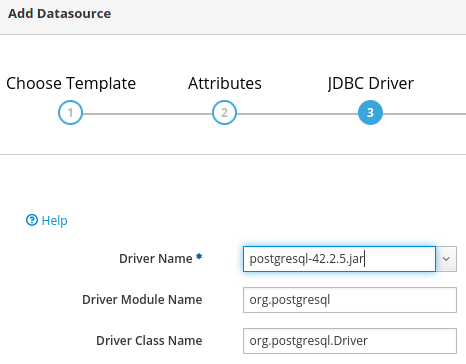Click the Driver Name label

pos(156,259)
